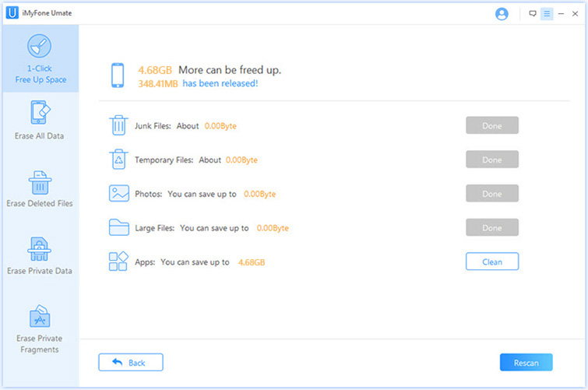Click the Temporary Files 0.00Byte value

[241, 160]
